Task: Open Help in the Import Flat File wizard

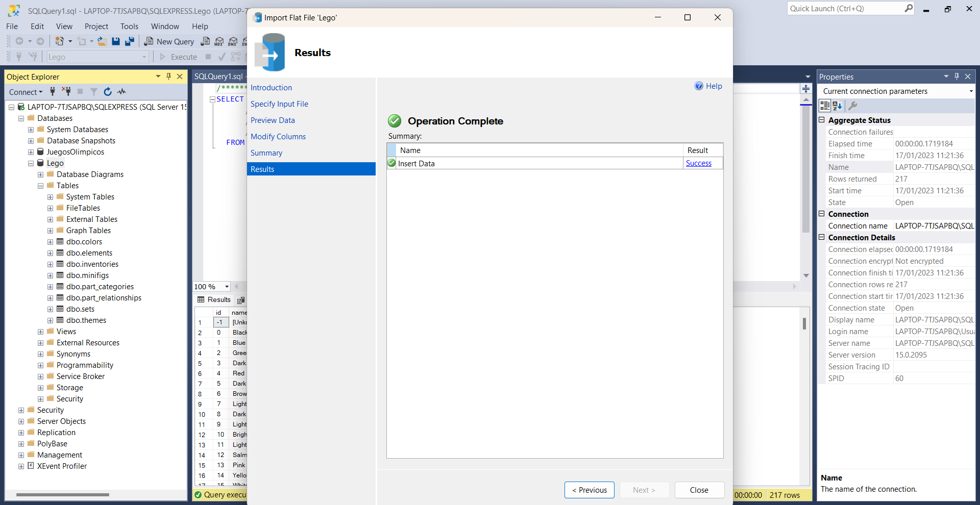Action: click(708, 86)
